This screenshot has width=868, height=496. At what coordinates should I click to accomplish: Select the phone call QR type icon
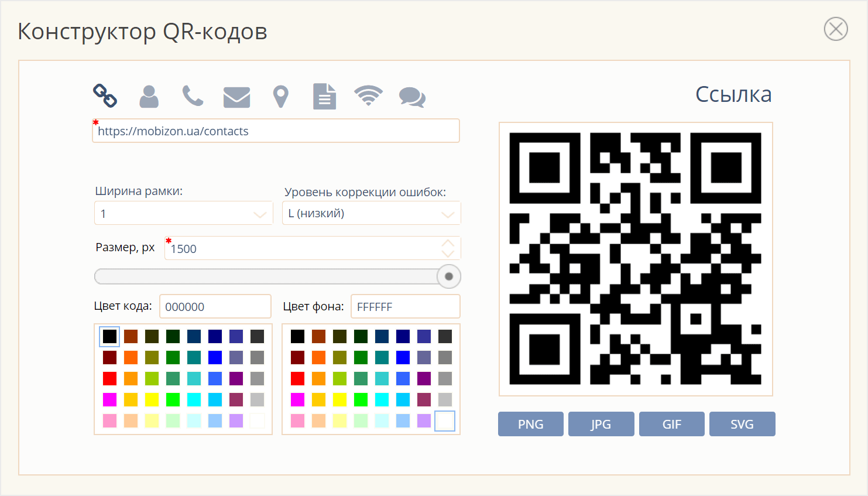click(x=193, y=96)
